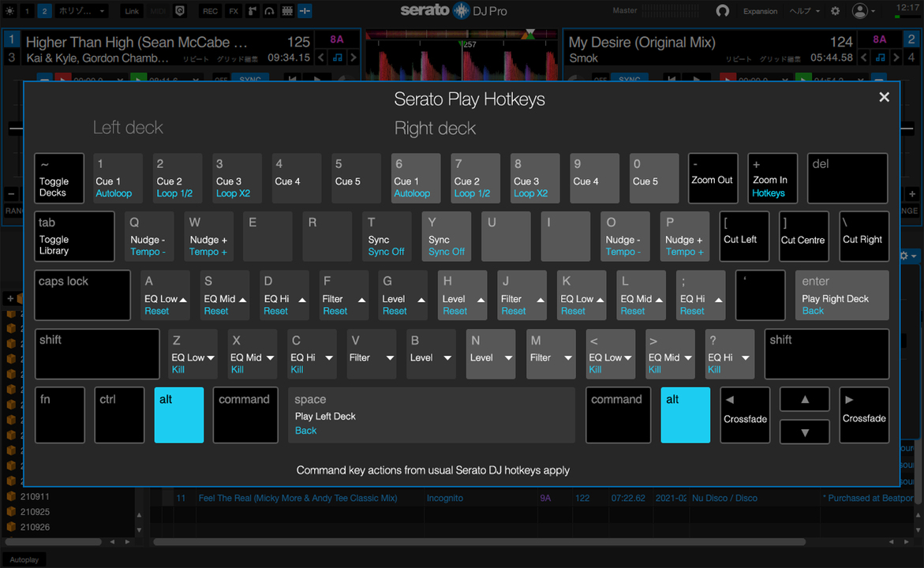Screen dimensions: 924x568
Task: Click the Cut Centre key
Action: (803, 237)
